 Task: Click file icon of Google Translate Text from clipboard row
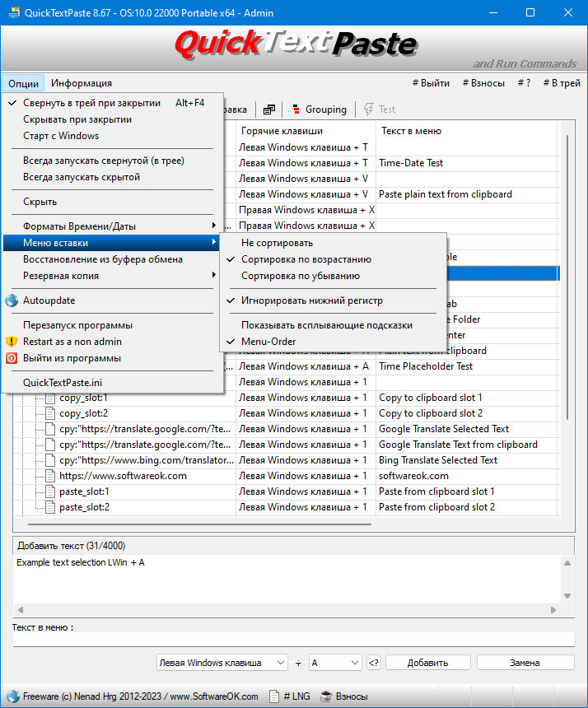(50, 445)
